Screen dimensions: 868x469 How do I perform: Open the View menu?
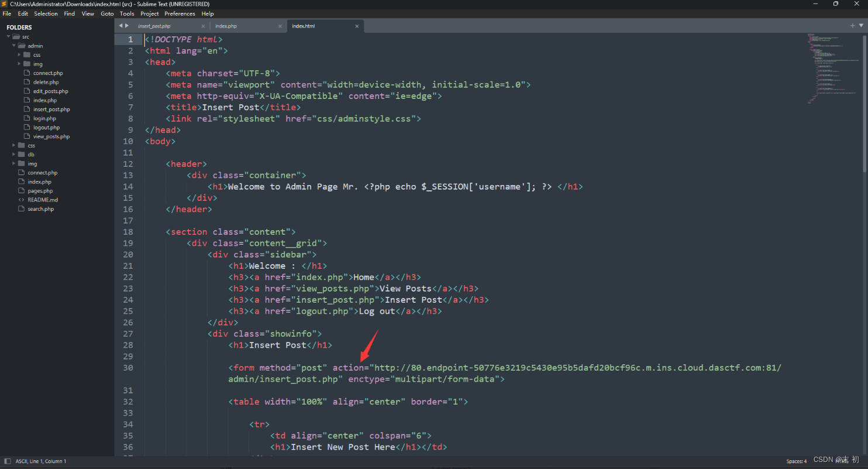[88, 13]
